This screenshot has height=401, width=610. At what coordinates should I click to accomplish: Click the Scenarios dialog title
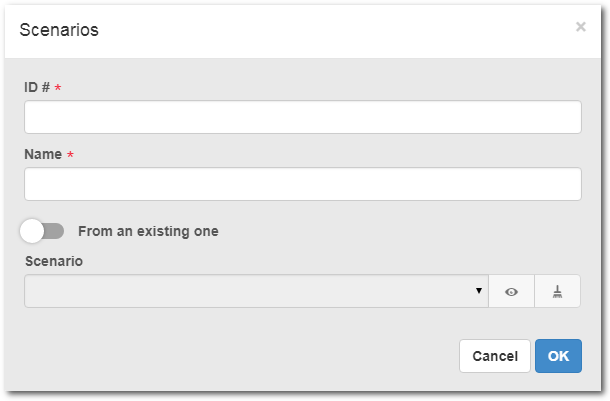coord(59,30)
